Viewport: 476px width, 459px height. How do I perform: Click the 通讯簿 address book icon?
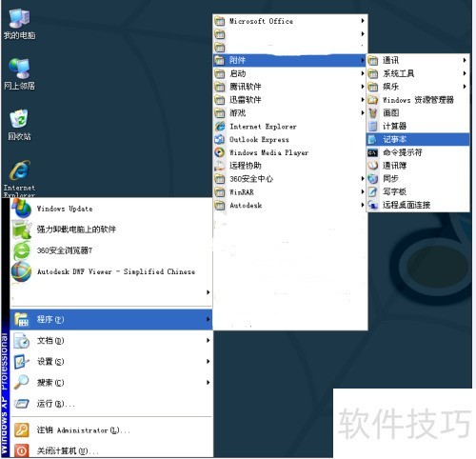point(373,166)
